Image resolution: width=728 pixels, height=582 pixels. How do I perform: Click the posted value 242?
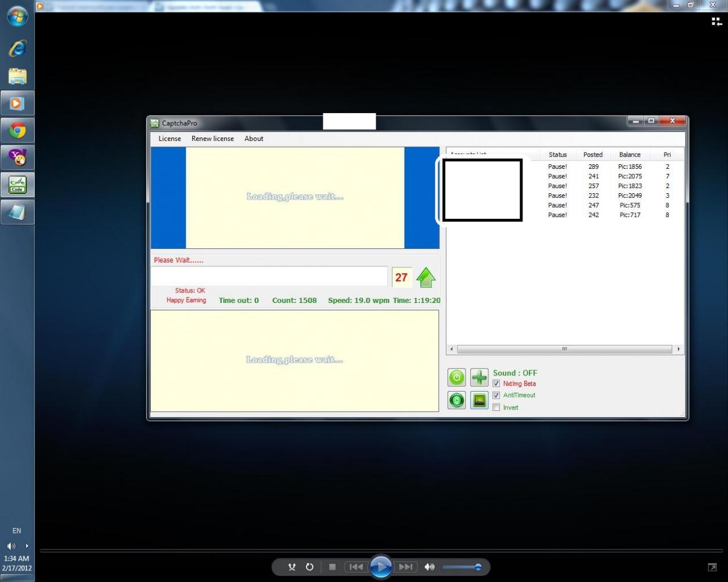point(593,215)
